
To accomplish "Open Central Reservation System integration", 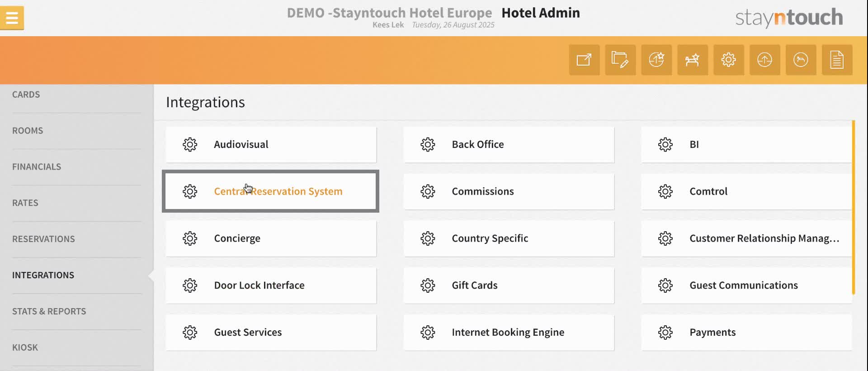I will 271,191.
